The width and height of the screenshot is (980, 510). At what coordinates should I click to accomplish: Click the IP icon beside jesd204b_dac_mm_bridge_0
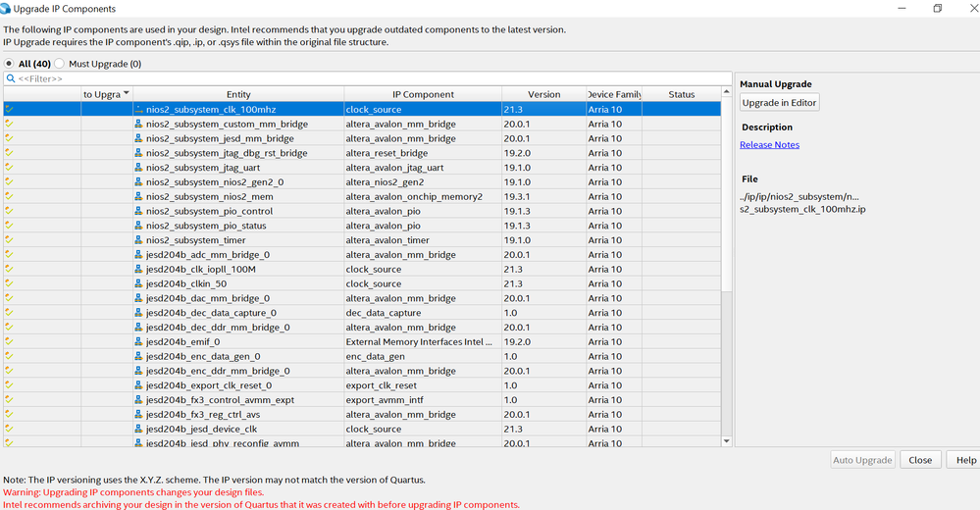tap(138, 298)
